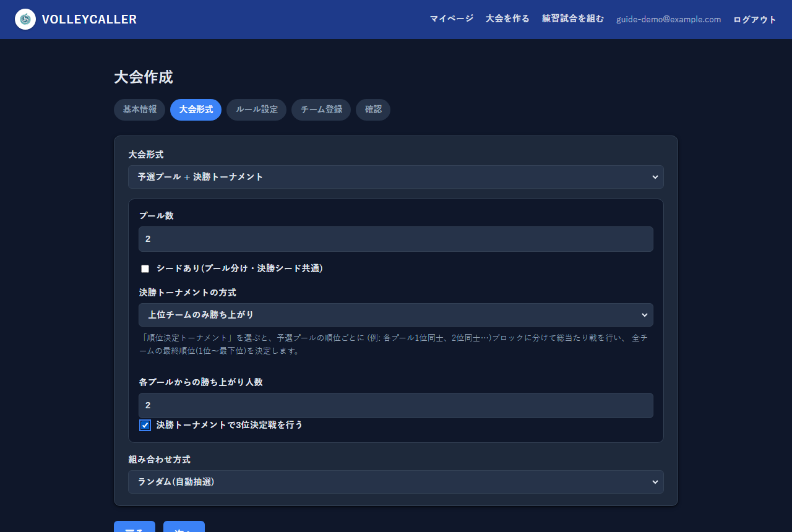Log out using the ログアウト button

click(755, 19)
